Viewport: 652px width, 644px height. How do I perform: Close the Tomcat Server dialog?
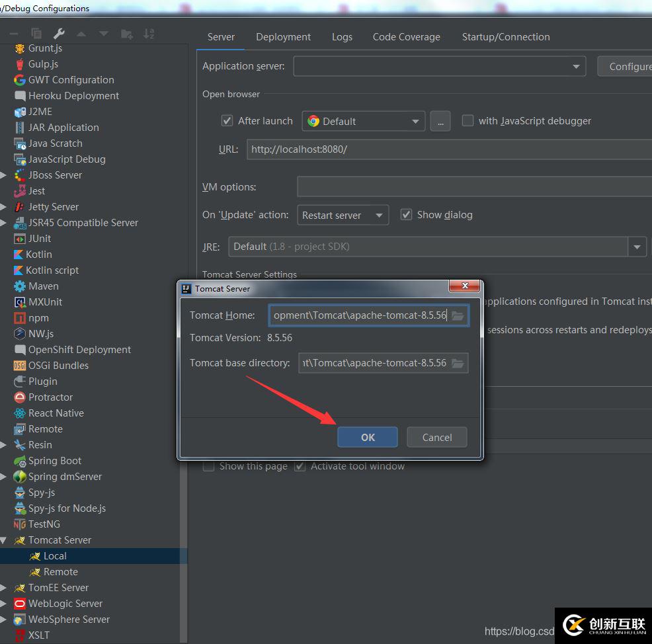[x=465, y=286]
